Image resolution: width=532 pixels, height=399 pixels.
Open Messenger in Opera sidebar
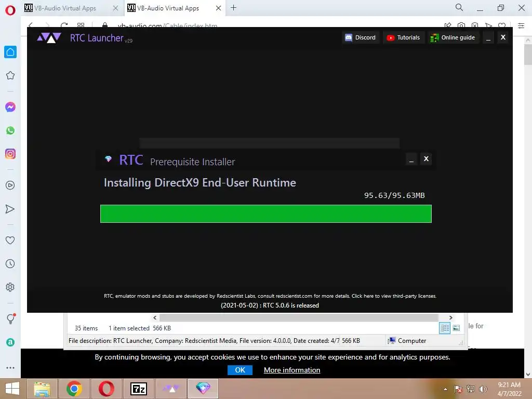pyautogui.click(x=10, y=107)
